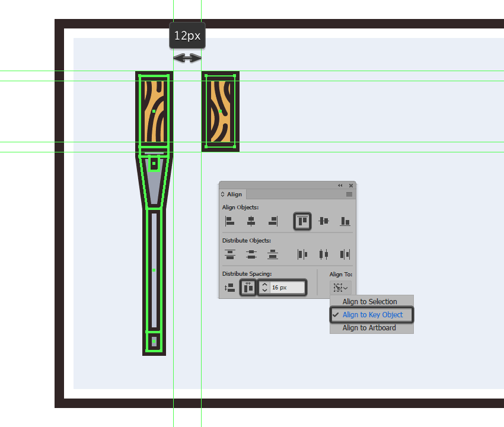Close the Align panel
Image resolution: width=504 pixels, height=427 pixels.
point(351,186)
